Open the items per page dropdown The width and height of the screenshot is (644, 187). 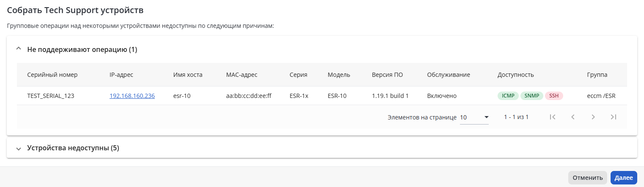(474, 117)
